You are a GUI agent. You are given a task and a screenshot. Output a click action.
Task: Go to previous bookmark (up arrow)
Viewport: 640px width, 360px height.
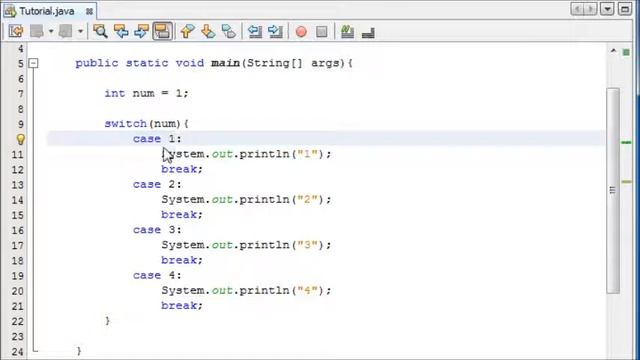pyautogui.click(x=187, y=31)
